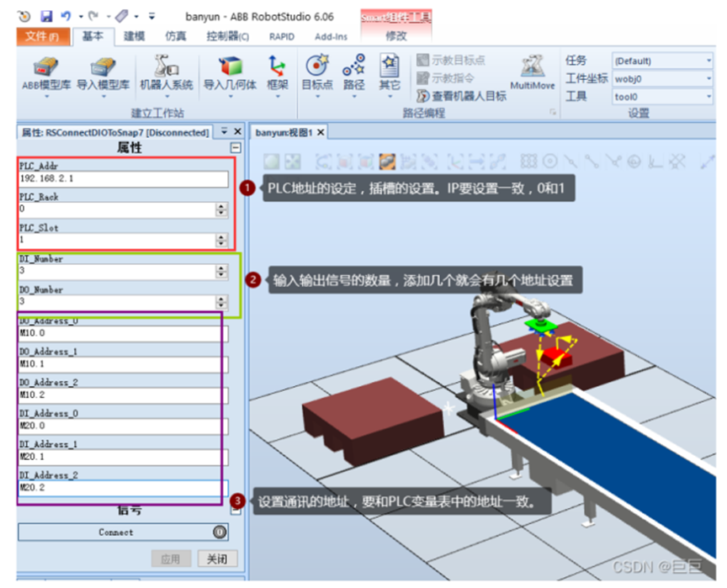The height and width of the screenshot is (588, 727).
Task: Toggle the Body selection level
Action: point(366,162)
